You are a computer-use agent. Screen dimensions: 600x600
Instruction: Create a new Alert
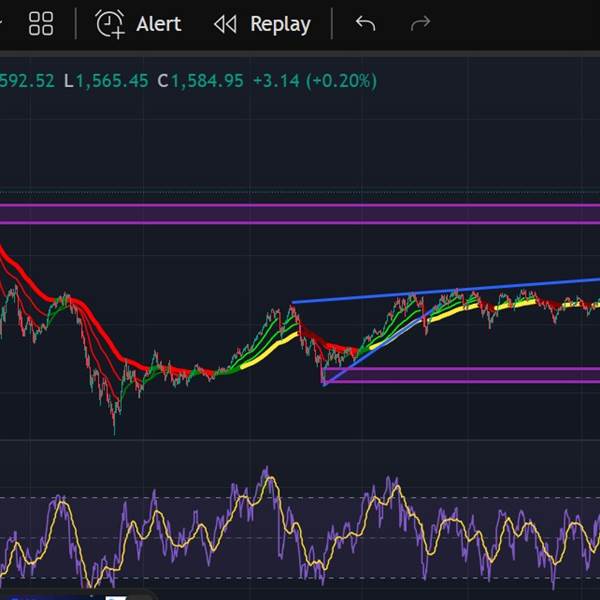pos(138,24)
